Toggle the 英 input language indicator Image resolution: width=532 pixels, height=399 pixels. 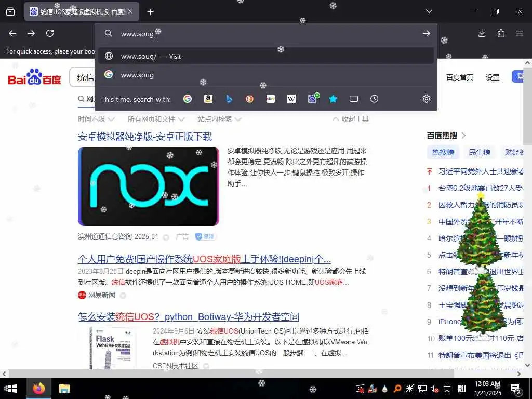pyautogui.click(x=447, y=389)
